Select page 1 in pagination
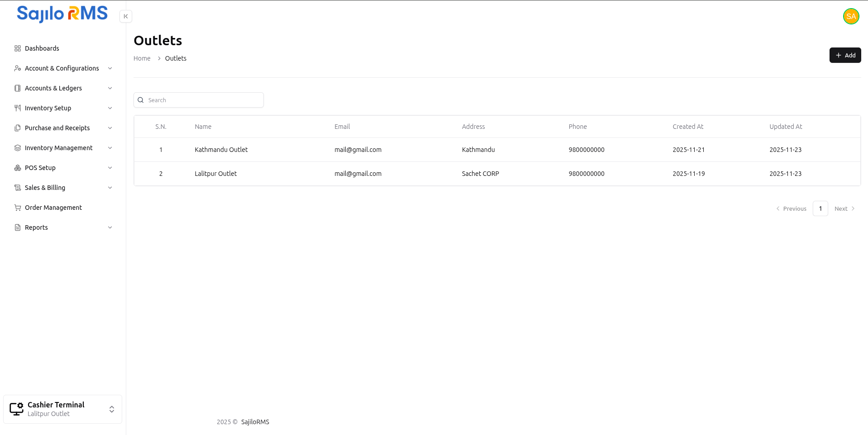The width and height of the screenshot is (868, 435). click(x=820, y=208)
